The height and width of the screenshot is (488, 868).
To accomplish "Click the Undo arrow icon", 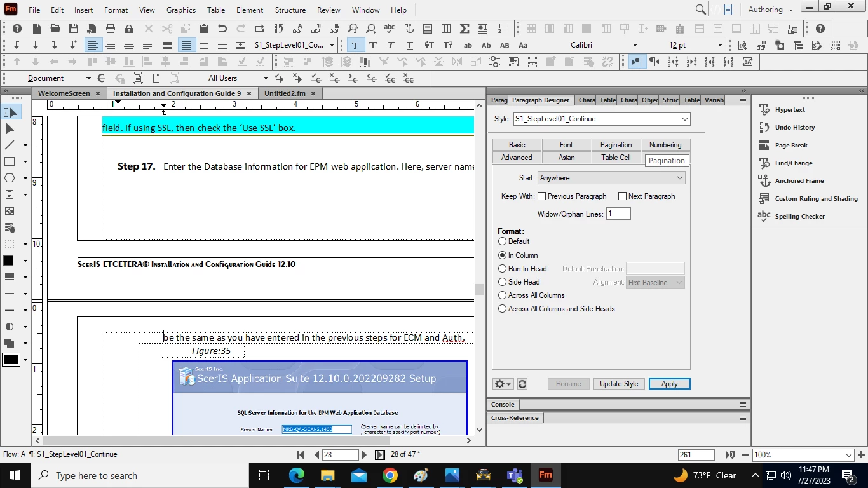I will coord(222,29).
